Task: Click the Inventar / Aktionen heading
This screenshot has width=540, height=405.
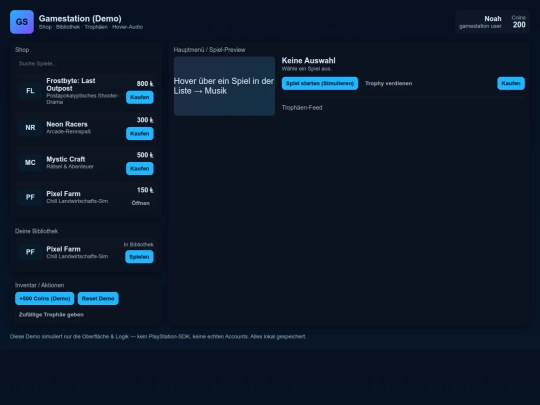Action: tap(40, 285)
